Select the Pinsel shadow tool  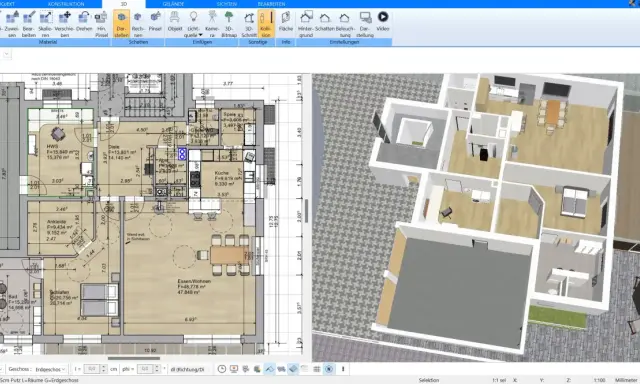(155, 21)
